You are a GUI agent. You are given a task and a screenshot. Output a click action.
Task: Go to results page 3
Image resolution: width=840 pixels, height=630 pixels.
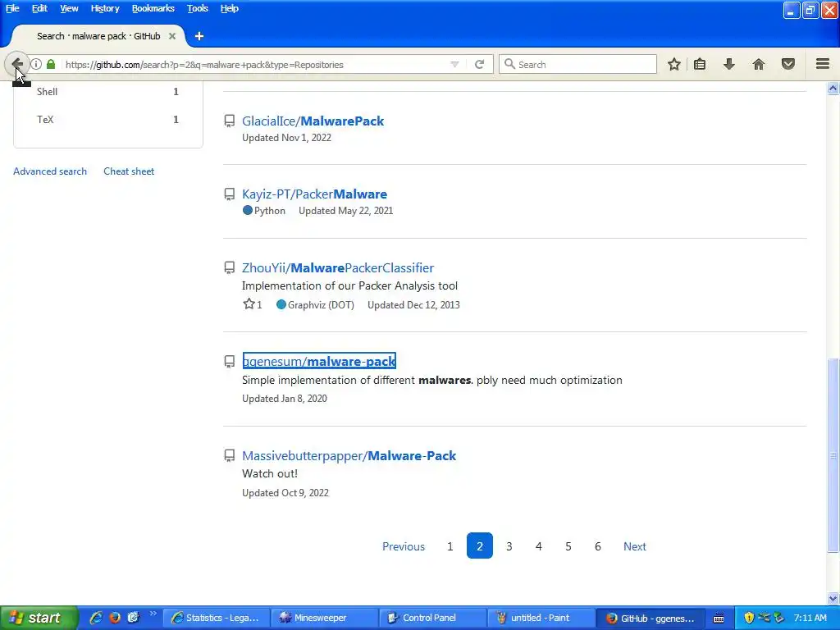(509, 546)
